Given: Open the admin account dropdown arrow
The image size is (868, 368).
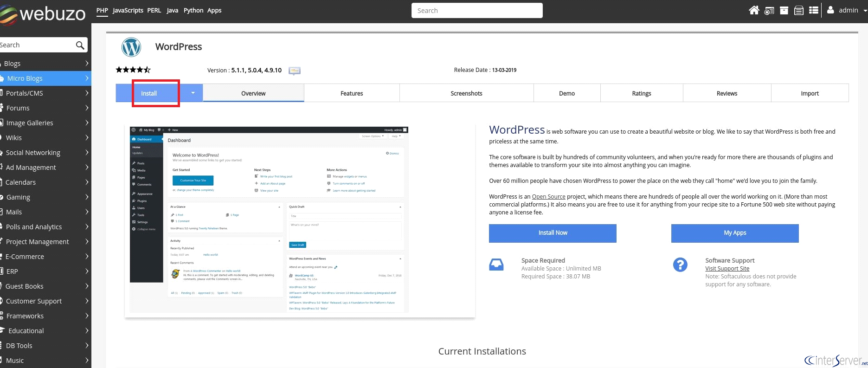Looking at the screenshot, I should 865,10.
